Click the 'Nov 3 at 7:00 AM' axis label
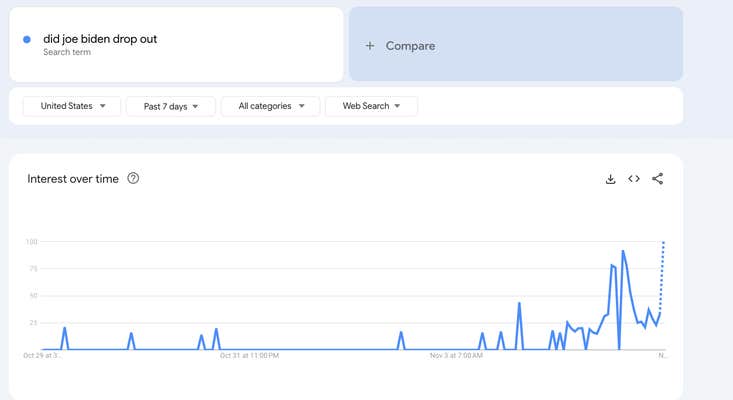The width and height of the screenshot is (733, 400). pos(456,355)
